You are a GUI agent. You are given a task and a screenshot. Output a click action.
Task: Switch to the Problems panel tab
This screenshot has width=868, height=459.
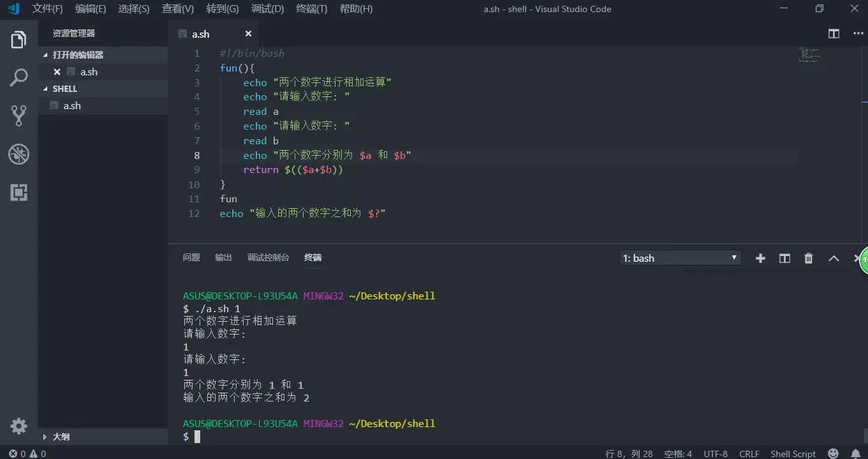[x=191, y=257]
